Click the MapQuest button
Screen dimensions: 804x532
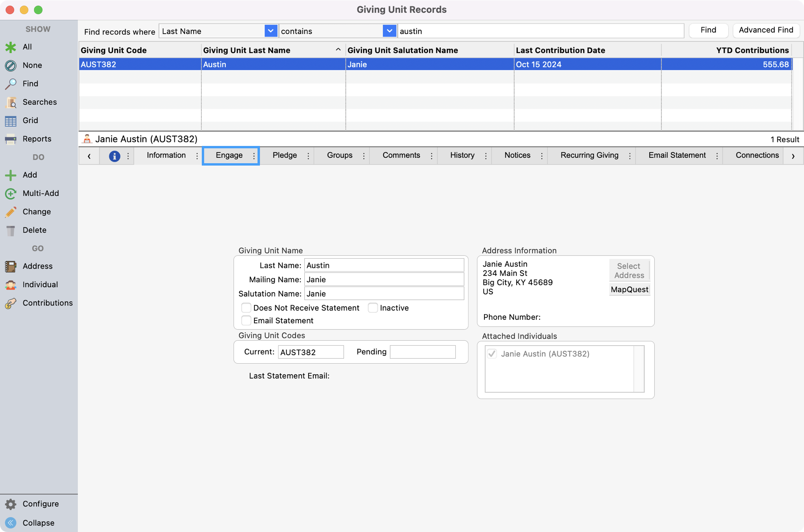point(629,290)
